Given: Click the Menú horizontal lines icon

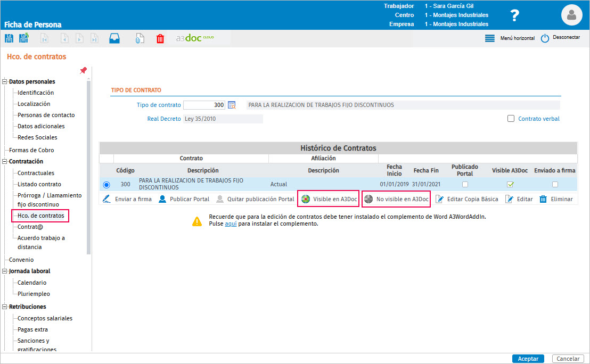Looking at the screenshot, I should pyautogui.click(x=490, y=38).
